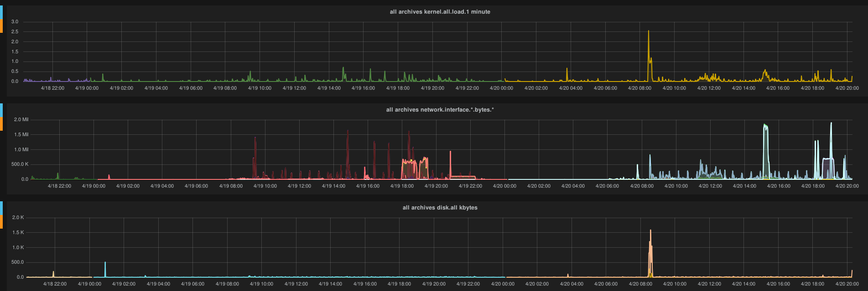The width and height of the screenshot is (868, 291).
Task: Click the "4/19 00:00" x-axis label in disk panel
Action: 89,284
